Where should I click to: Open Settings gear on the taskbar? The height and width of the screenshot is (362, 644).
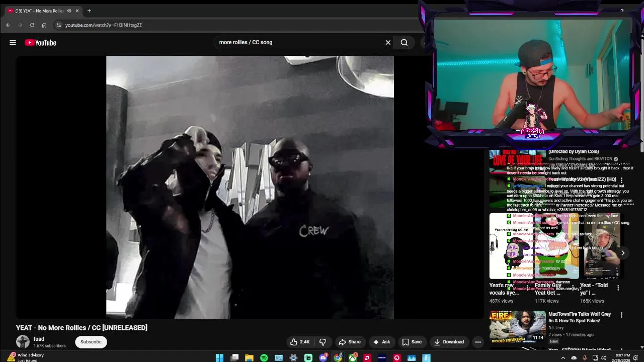click(294, 357)
